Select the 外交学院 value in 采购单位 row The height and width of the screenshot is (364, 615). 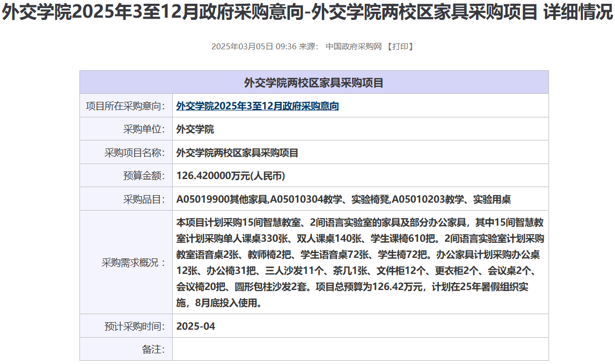pos(195,129)
